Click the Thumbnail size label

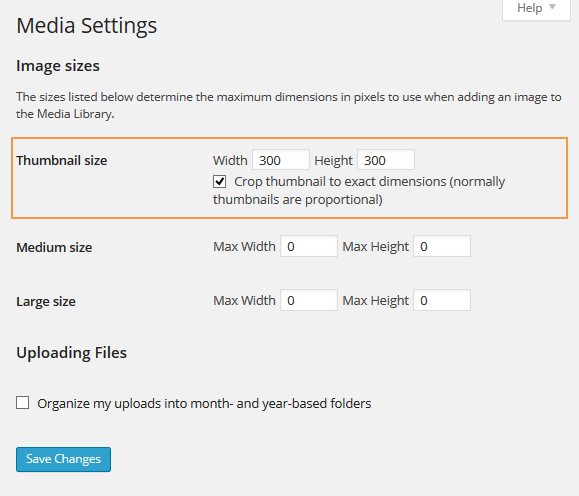click(x=62, y=161)
